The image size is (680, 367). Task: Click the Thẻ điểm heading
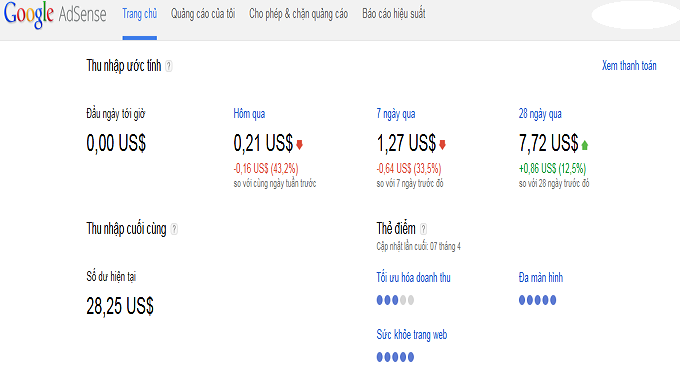(x=396, y=228)
